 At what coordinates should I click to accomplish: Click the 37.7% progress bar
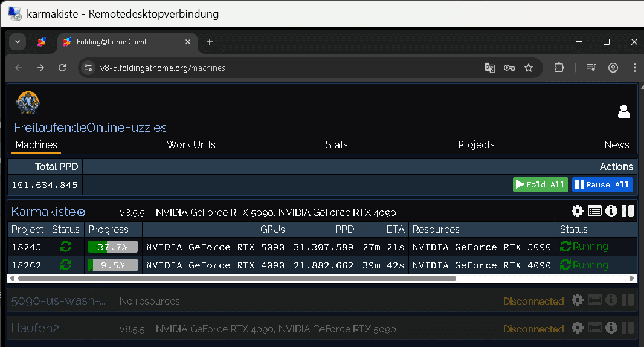tap(113, 247)
